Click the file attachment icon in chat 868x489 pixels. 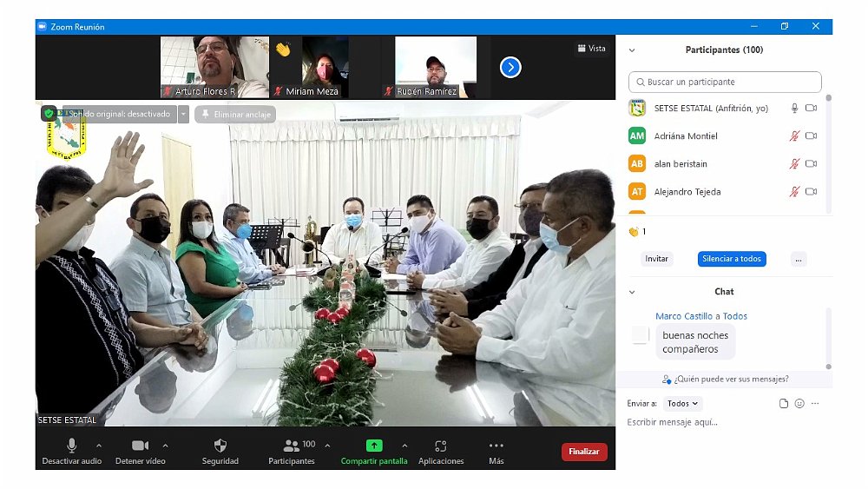(784, 403)
